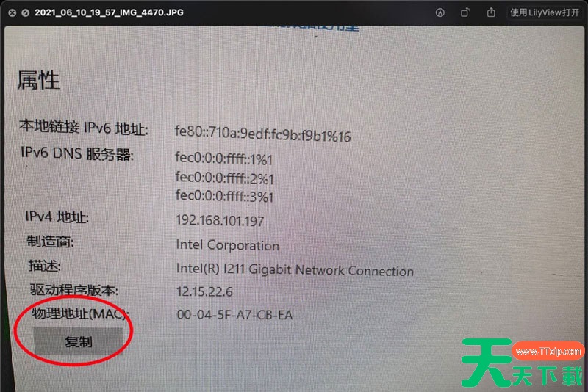
Task: Enter full screen with the arrows icon
Action: pos(25,12)
